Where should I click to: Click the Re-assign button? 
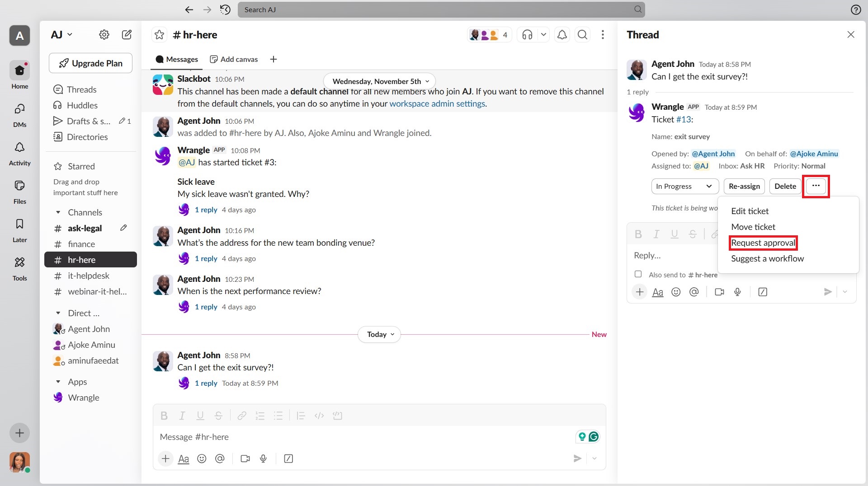(744, 186)
